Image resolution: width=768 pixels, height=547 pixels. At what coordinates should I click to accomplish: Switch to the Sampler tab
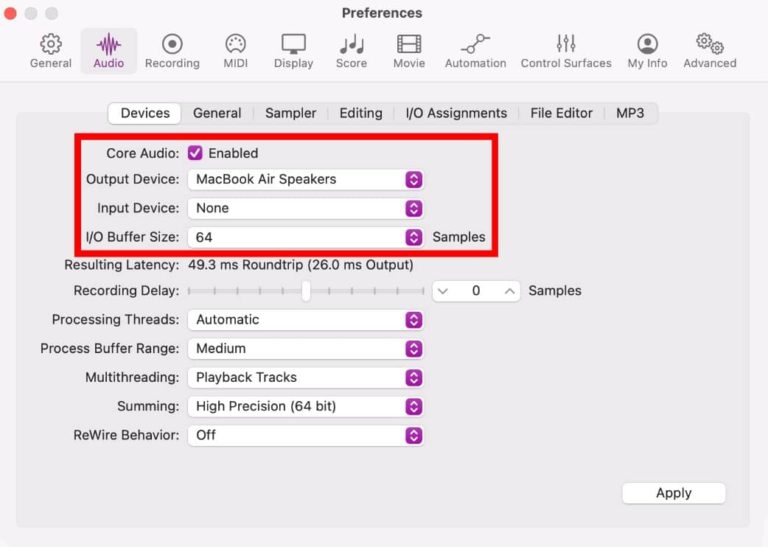point(290,113)
